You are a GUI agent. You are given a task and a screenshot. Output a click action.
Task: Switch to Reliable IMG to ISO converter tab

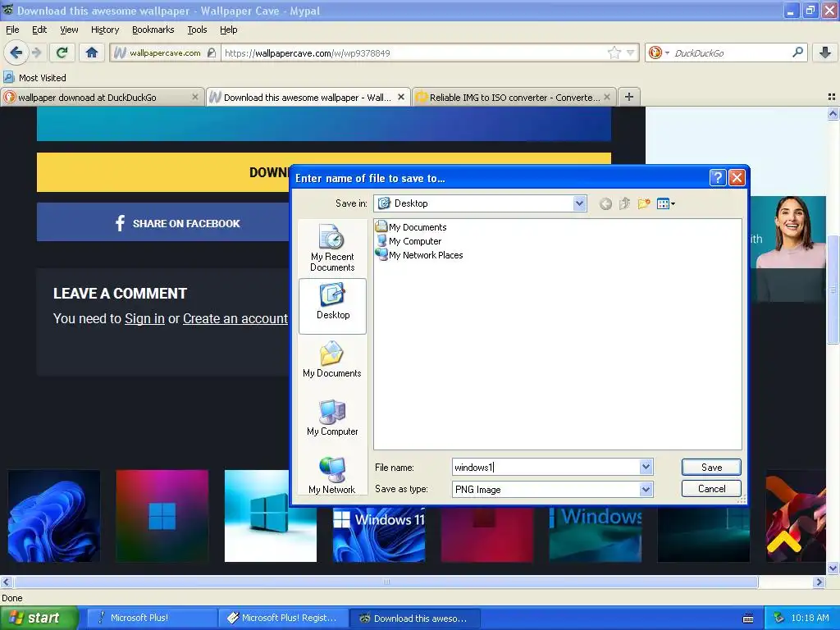pyautogui.click(x=514, y=97)
